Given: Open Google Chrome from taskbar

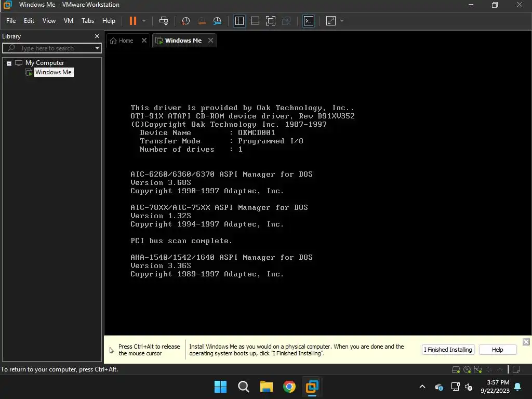Looking at the screenshot, I should point(289,387).
